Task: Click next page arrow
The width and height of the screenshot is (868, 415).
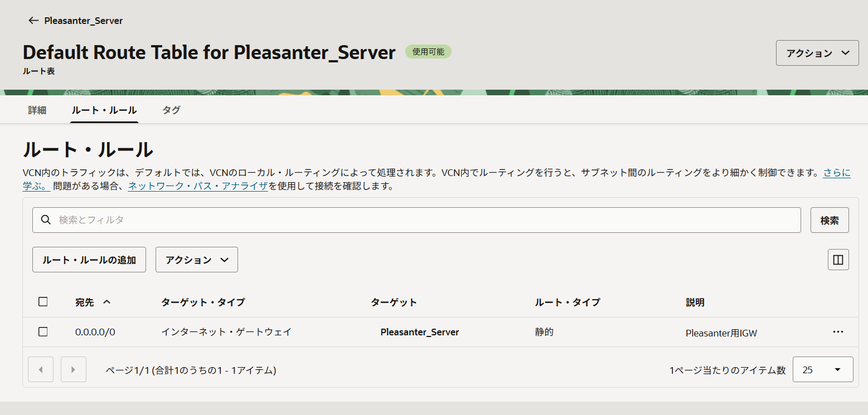Action: 74,369
